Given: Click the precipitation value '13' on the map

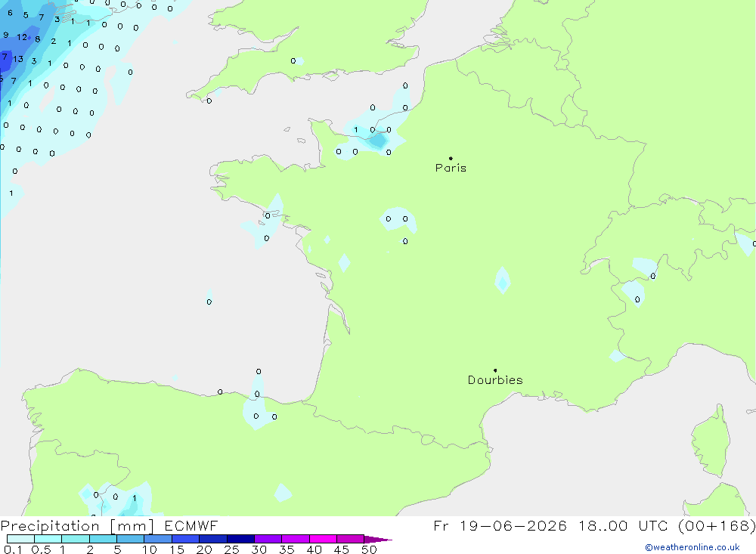Looking at the screenshot, I should (18, 59).
